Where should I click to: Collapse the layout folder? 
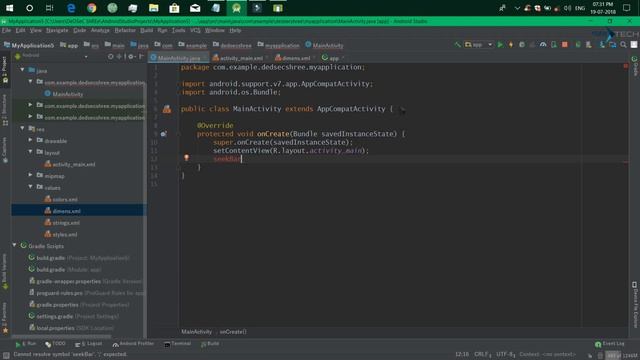(30, 151)
